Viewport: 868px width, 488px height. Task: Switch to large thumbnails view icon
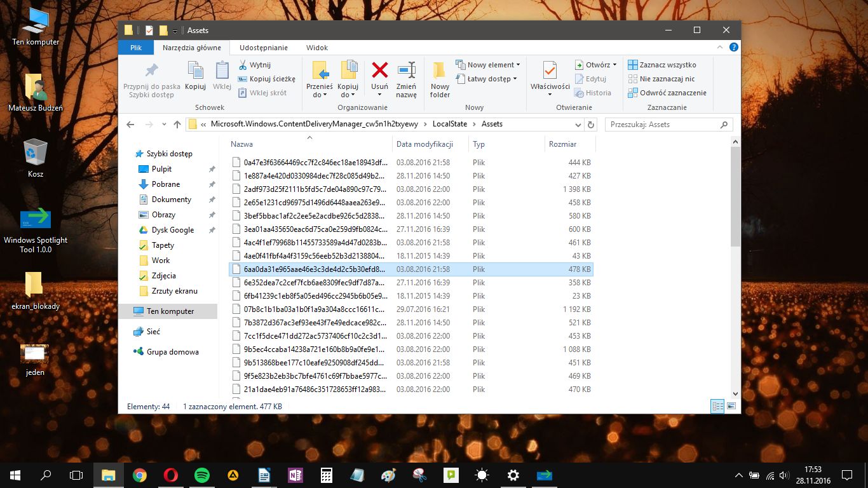731,406
